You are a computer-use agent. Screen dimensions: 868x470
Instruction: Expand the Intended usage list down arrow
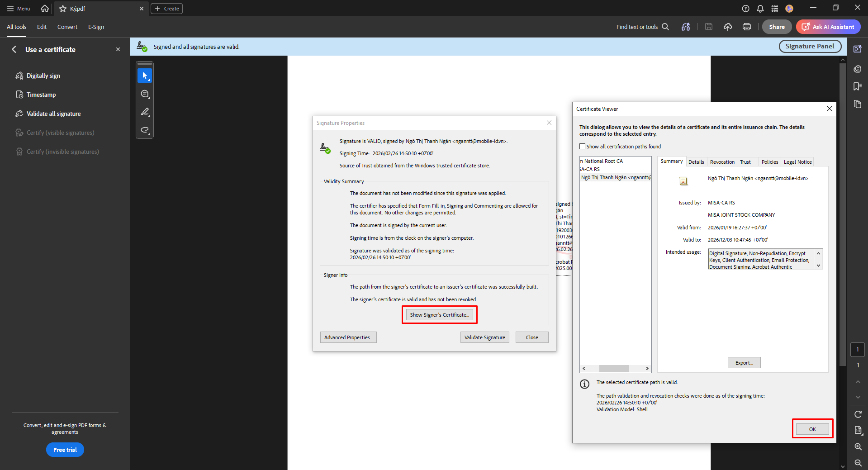pyautogui.click(x=818, y=266)
